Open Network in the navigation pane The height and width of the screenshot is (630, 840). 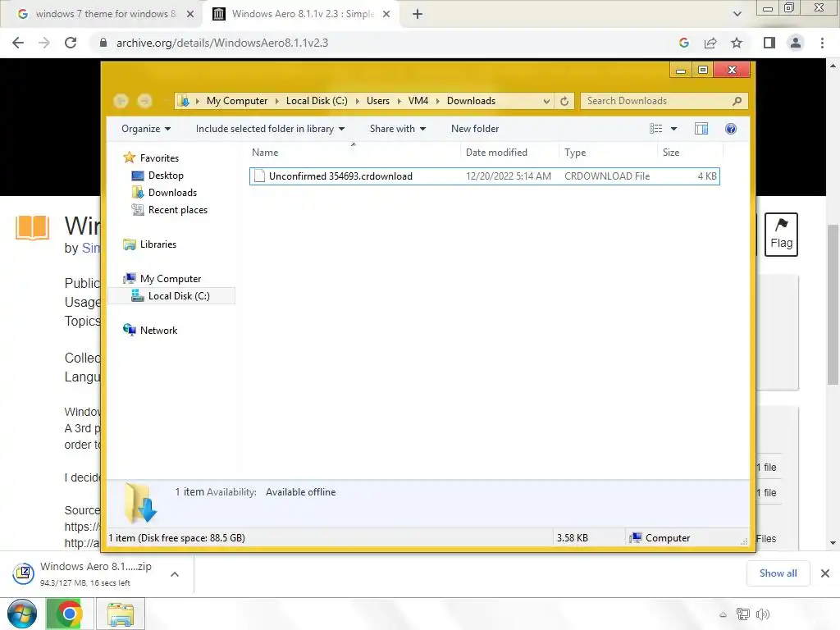(x=158, y=330)
